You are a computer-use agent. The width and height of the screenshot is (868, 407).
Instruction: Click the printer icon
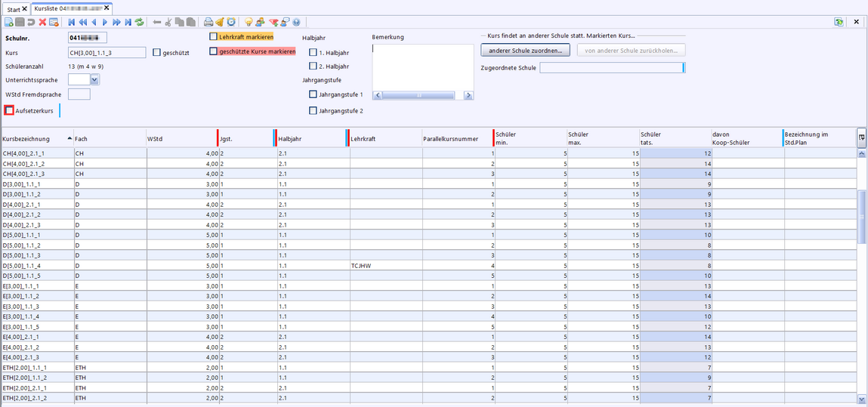209,23
